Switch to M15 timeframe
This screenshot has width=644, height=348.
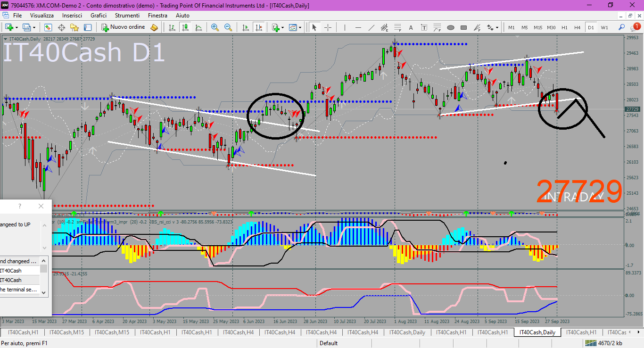538,27
